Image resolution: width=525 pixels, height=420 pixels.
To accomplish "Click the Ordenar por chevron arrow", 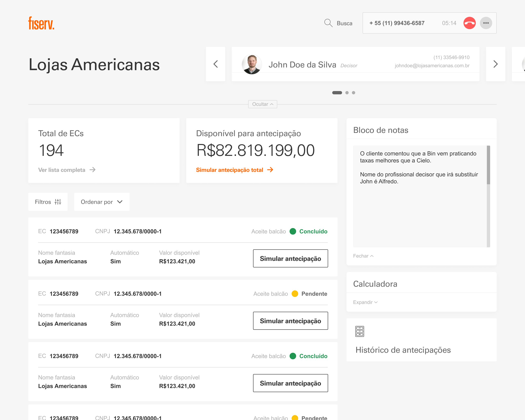I will tap(120, 202).
